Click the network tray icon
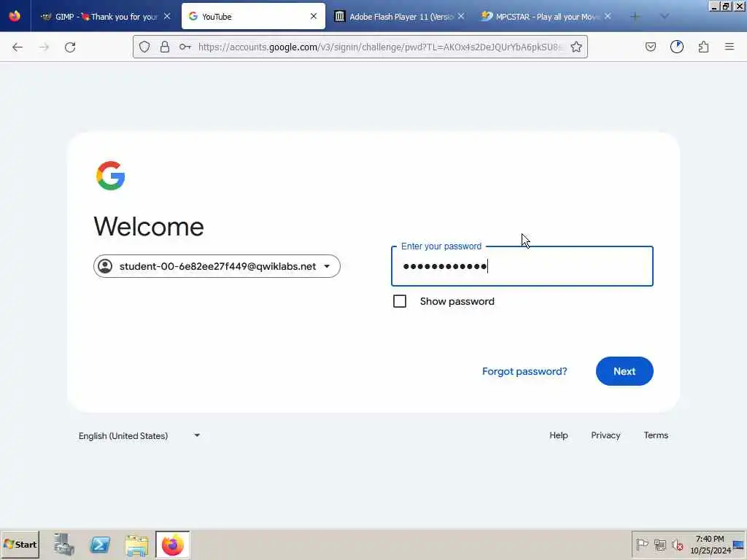Screen dimensions: 747x560 point(659,544)
